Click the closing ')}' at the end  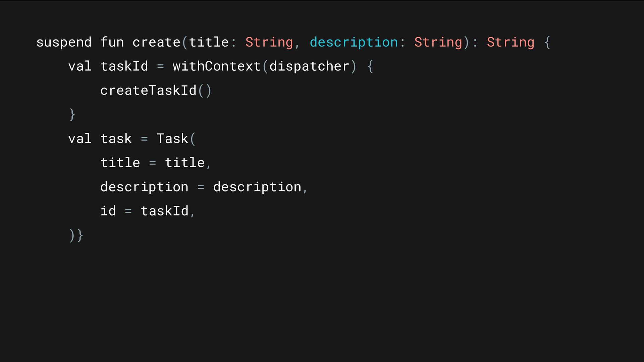click(76, 235)
